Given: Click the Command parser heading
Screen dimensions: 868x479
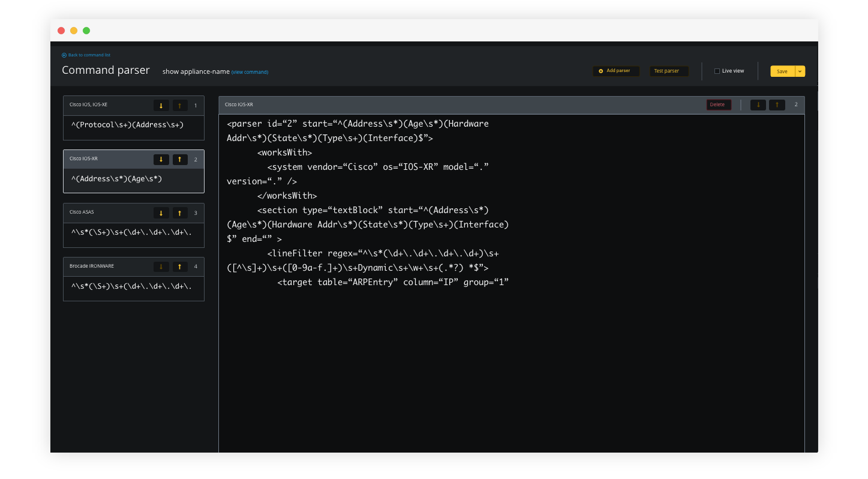Looking at the screenshot, I should pos(106,70).
